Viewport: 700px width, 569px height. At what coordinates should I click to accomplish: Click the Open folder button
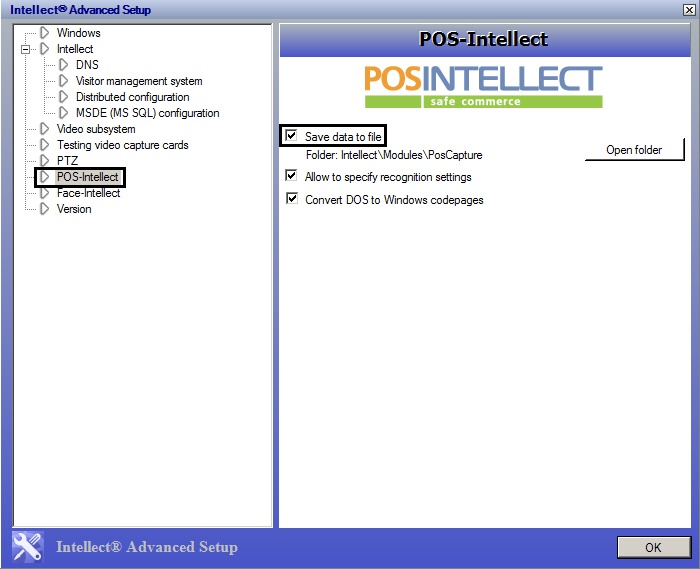pyautogui.click(x=634, y=150)
